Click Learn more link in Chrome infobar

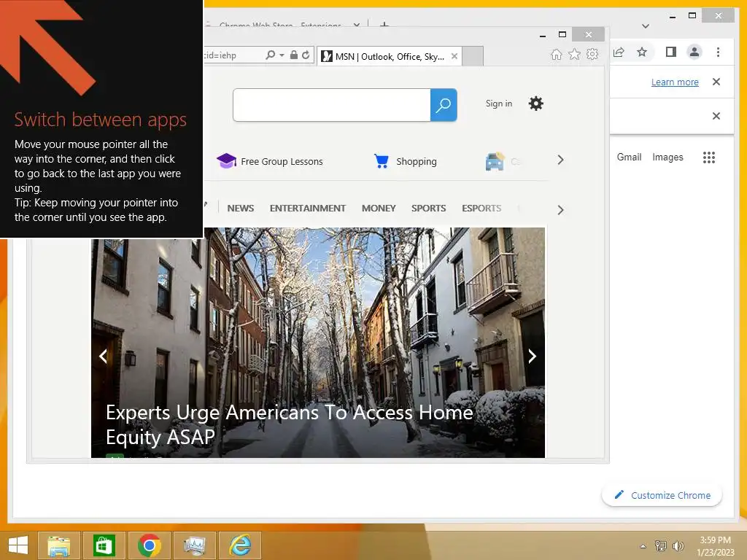pos(675,82)
